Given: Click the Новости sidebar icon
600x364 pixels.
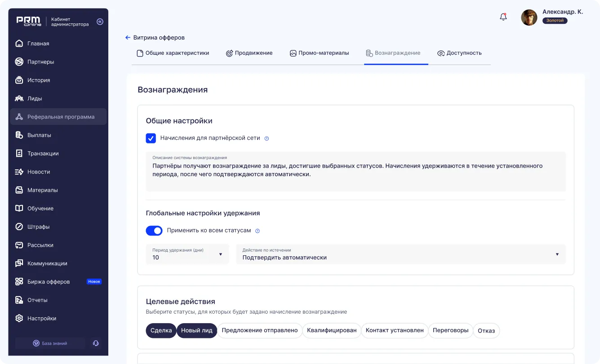Looking at the screenshot, I should point(19,172).
